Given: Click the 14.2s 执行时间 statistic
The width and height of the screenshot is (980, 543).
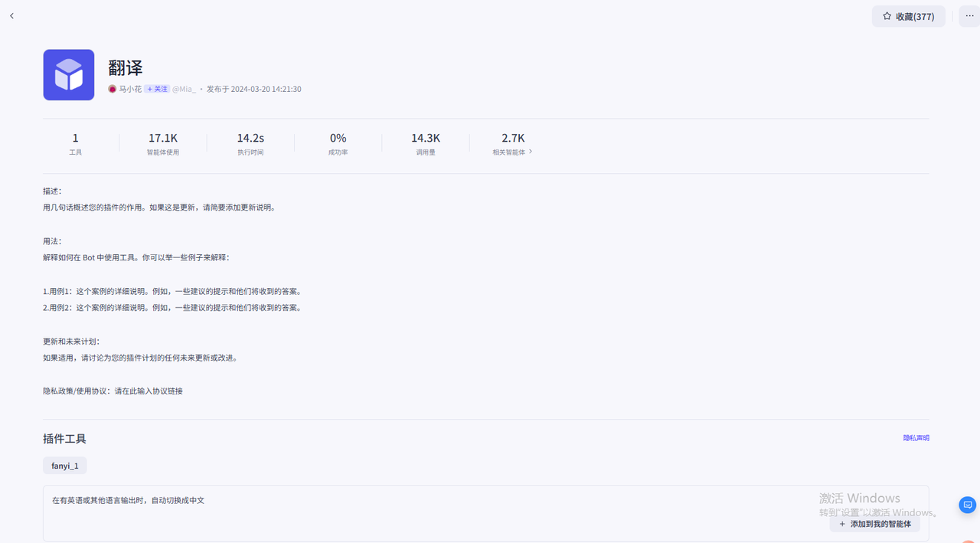Looking at the screenshot, I should click(250, 143).
